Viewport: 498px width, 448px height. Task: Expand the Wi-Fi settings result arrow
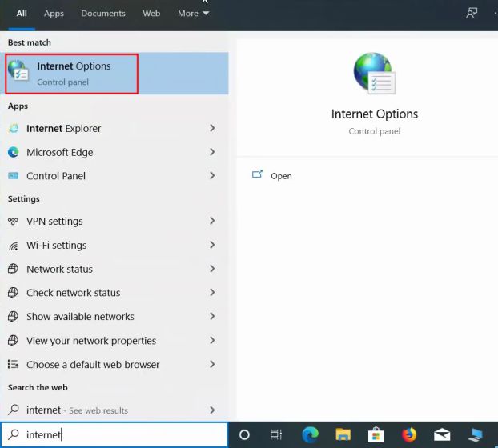212,245
